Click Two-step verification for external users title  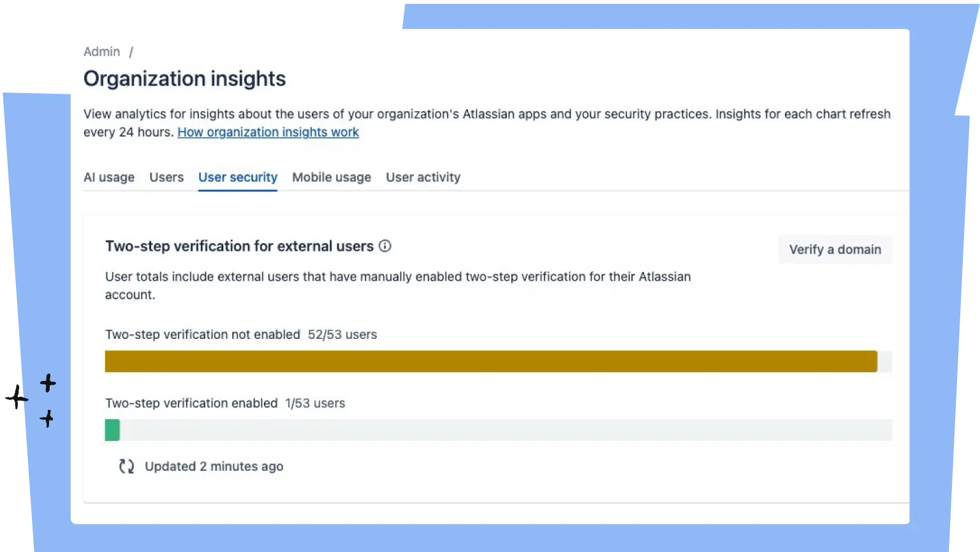click(240, 246)
